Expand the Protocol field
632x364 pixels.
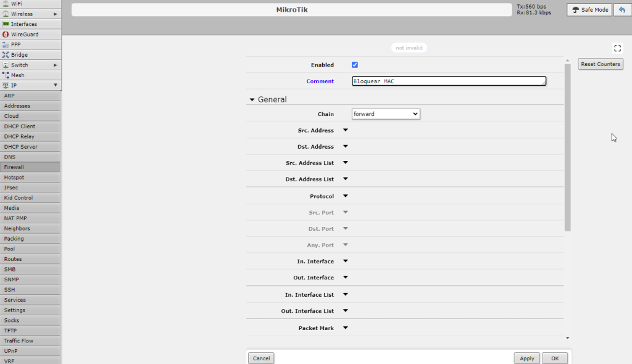[345, 196]
